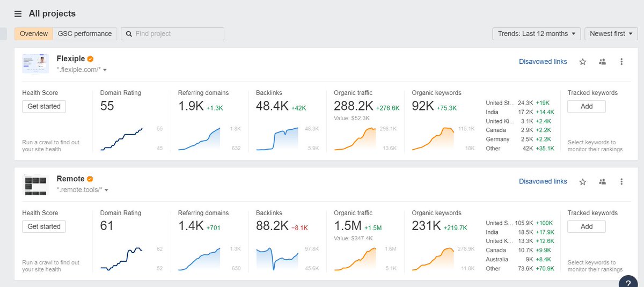The height and width of the screenshot is (287, 644).
Task: Click the Flexiple Organic traffic trend chart
Action: 355,139
